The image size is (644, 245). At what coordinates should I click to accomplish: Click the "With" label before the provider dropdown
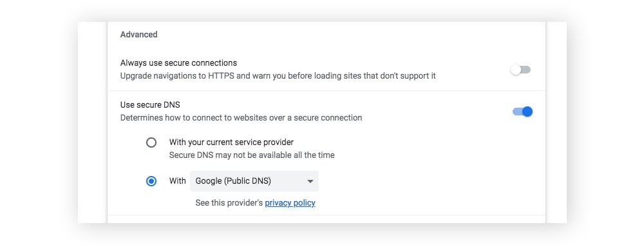click(x=178, y=181)
